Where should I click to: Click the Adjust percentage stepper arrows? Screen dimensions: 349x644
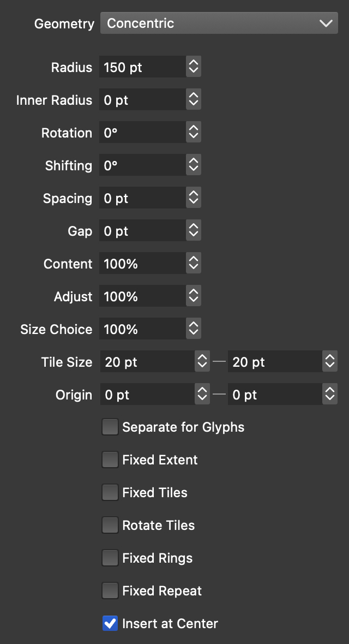[x=193, y=296]
